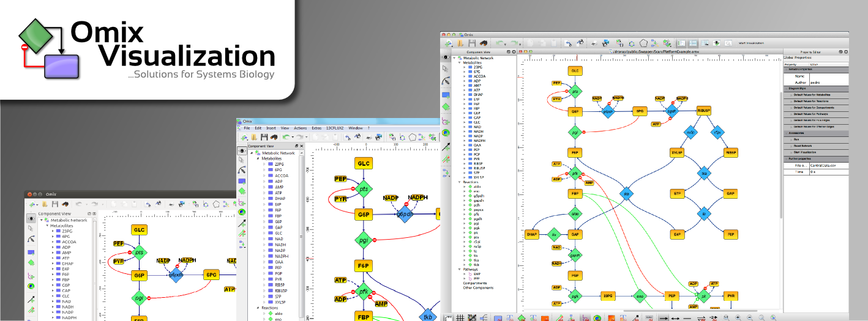The image size is (868, 321).
Task: Select the blue rectangle tool in Windows Omix window
Action: point(242,182)
